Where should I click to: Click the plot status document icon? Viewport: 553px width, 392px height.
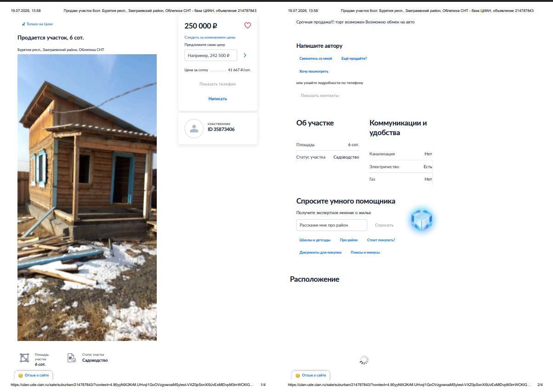click(x=71, y=358)
